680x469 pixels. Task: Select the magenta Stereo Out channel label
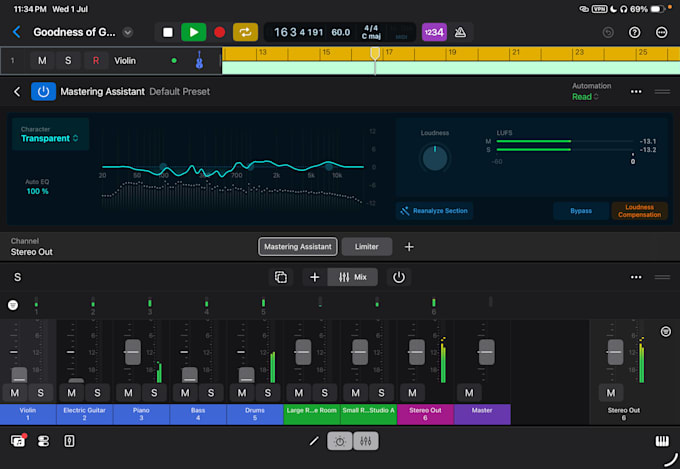click(425, 414)
